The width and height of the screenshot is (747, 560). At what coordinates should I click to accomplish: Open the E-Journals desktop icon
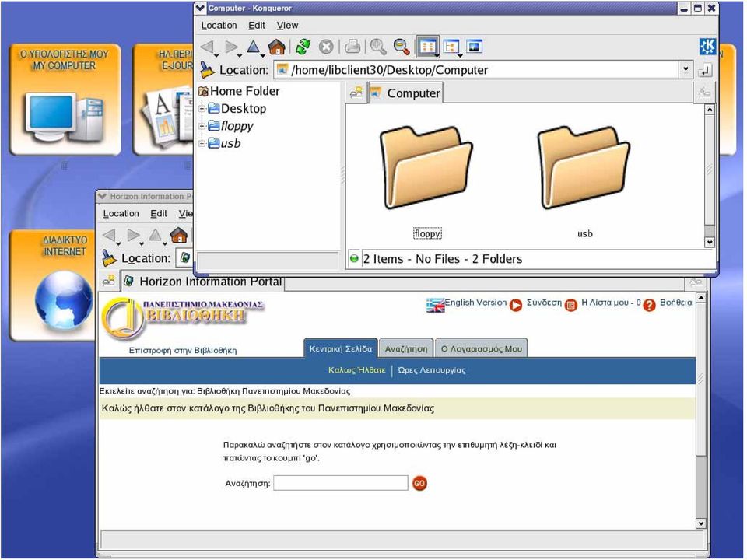point(164,99)
